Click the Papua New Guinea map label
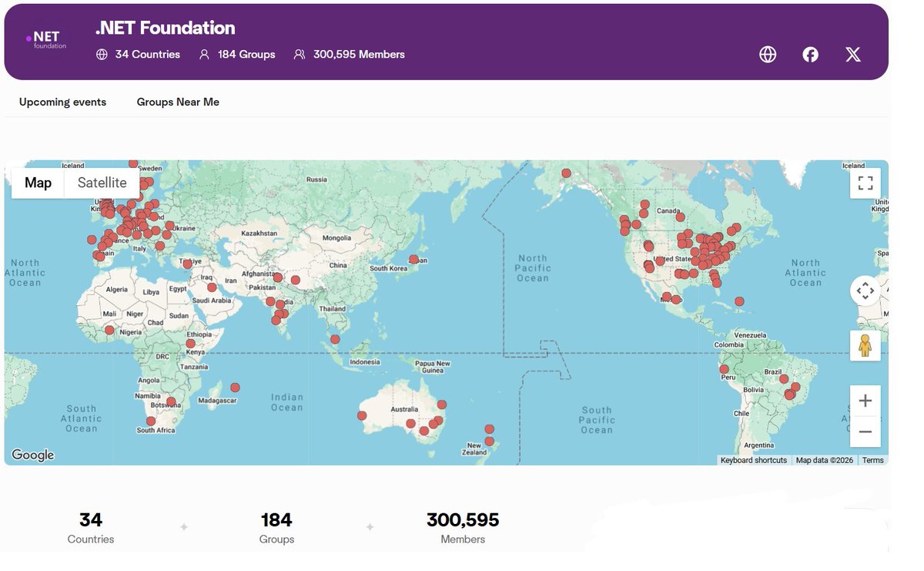924x571 pixels. tap(433, 367)
